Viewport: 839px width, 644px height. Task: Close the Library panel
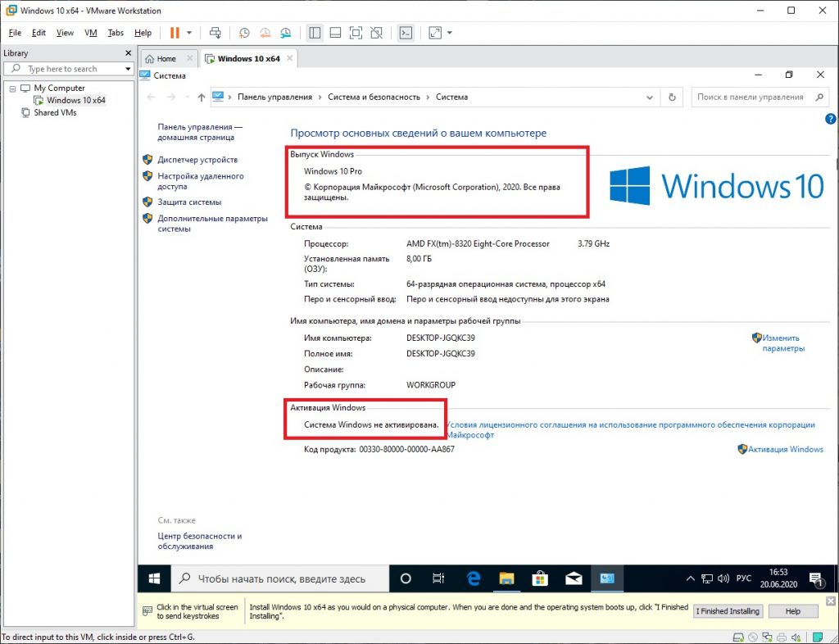[x=128, y=53]
